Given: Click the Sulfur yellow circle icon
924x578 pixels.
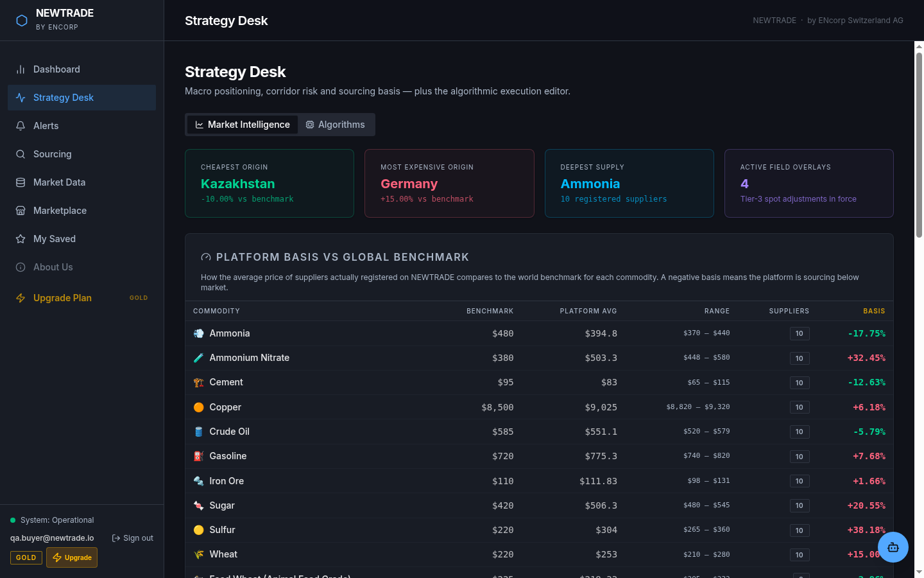Looking at the screenshot, I should (199, 530).
